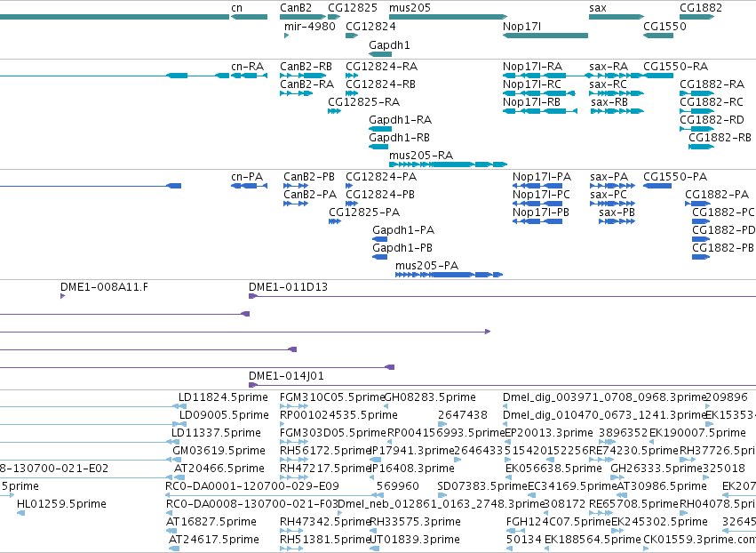Click the sax gene label

597,8
